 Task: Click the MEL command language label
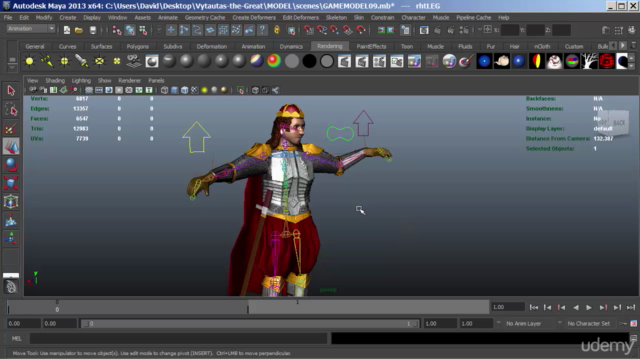[16, 338]
